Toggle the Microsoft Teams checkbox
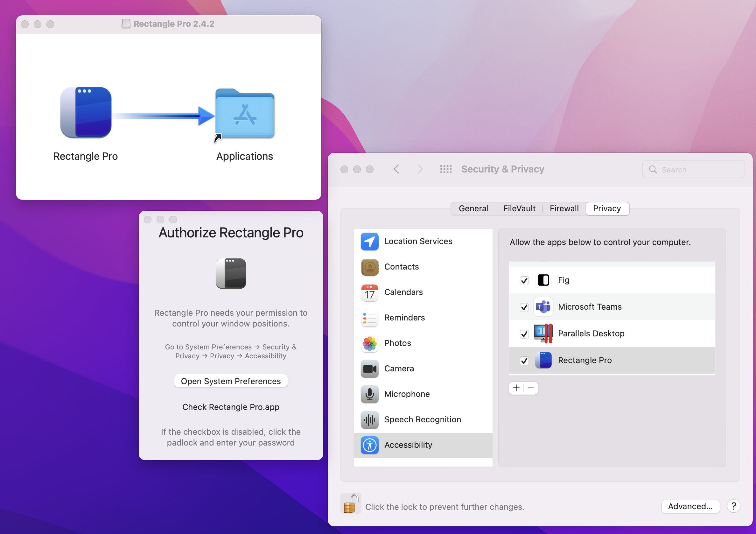Screen dimensions: 756x534 [x=524, y=307]
